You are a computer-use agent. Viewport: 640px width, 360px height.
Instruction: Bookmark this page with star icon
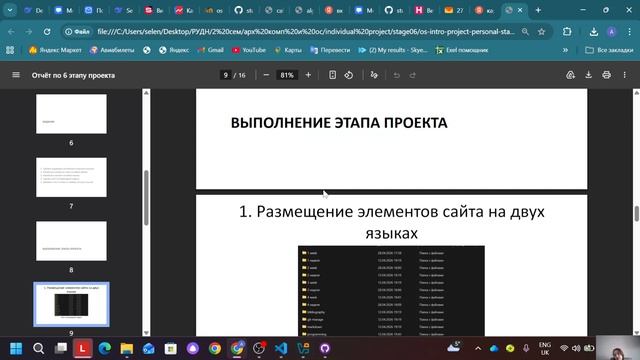pos(542,31)
